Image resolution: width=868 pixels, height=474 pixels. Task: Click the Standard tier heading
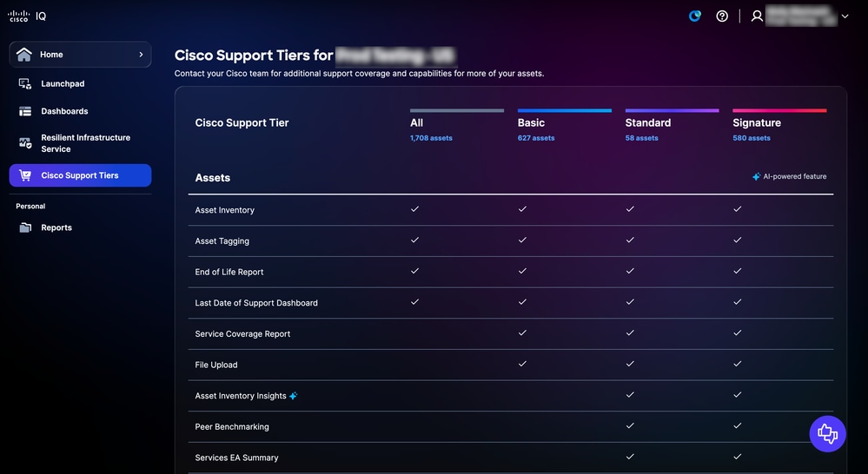pyautogui.click(x=647, y=122)
